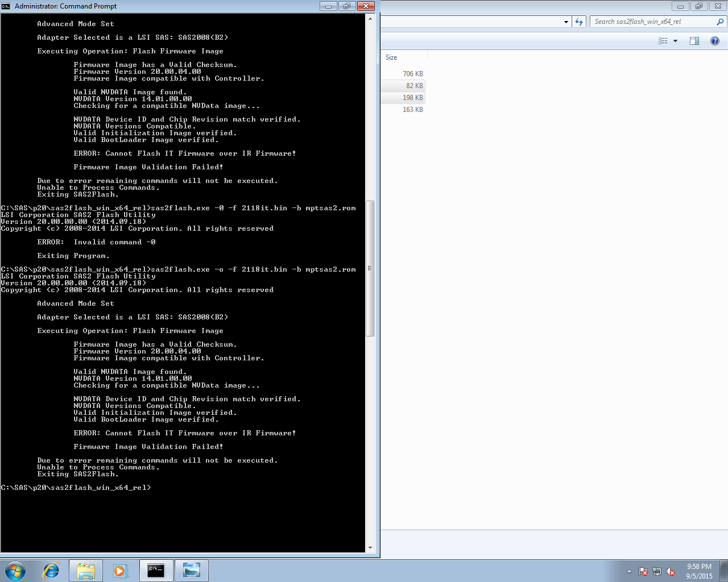Maximize the Explorer window
The image size is (728, 582).
[698, 6]
